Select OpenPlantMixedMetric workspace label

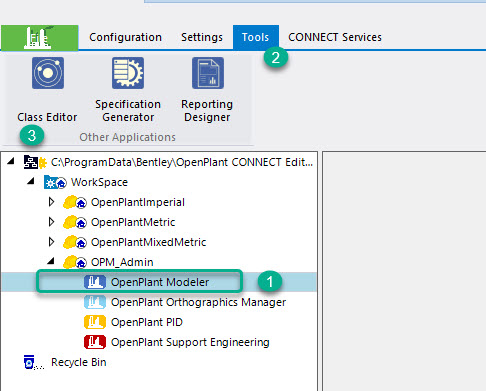[x=148, y=242]
